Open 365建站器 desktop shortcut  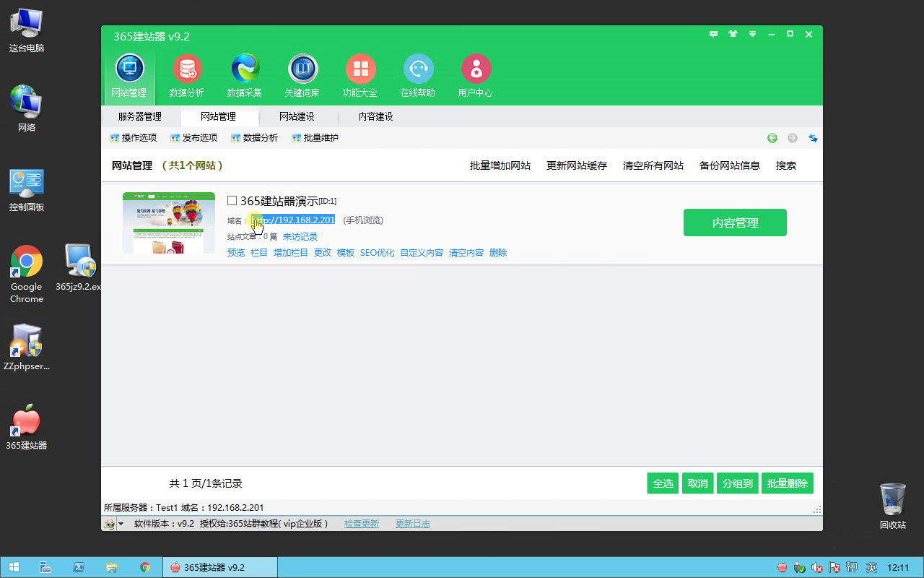(27, 427)
